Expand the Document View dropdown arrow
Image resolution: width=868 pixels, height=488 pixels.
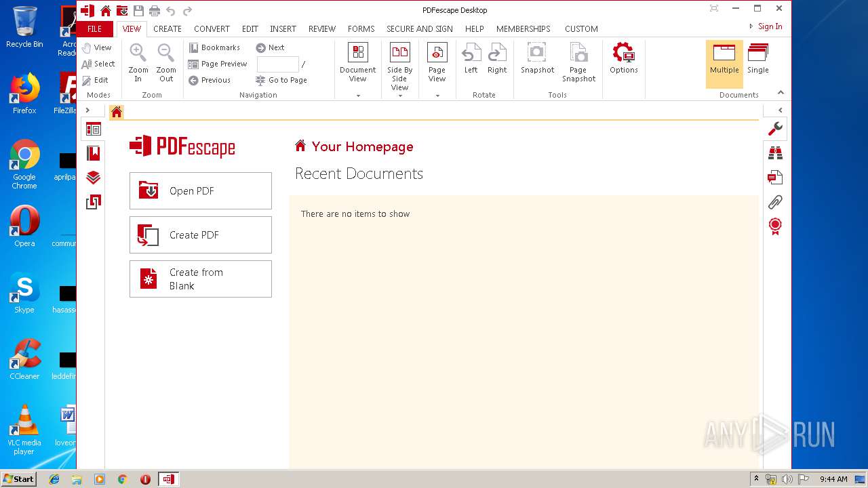[358, 96]
